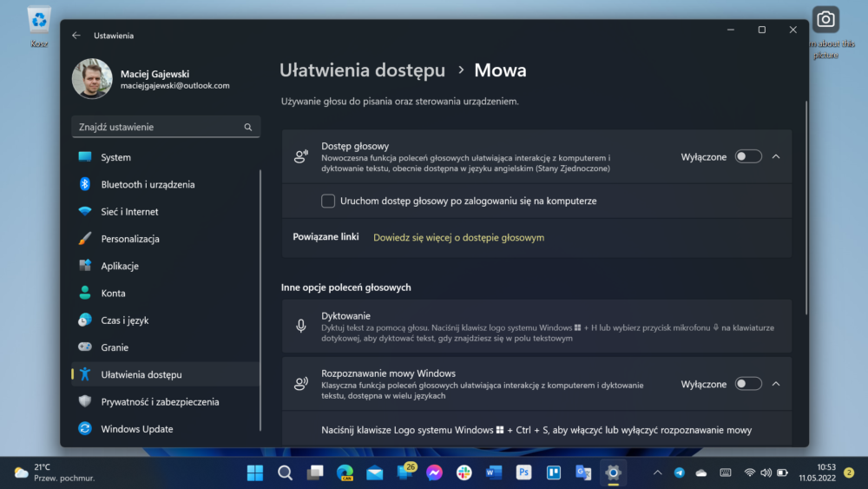
Task: Open Dowiedz się więcej o dostępie głosowym
Action: 458,238
